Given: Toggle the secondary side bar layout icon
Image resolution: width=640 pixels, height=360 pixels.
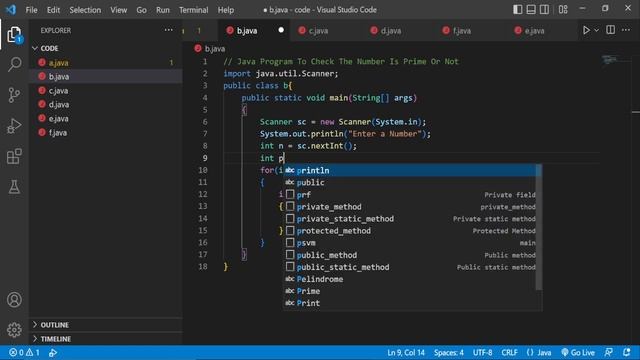Looking at the screenshot, I should 544,9.
